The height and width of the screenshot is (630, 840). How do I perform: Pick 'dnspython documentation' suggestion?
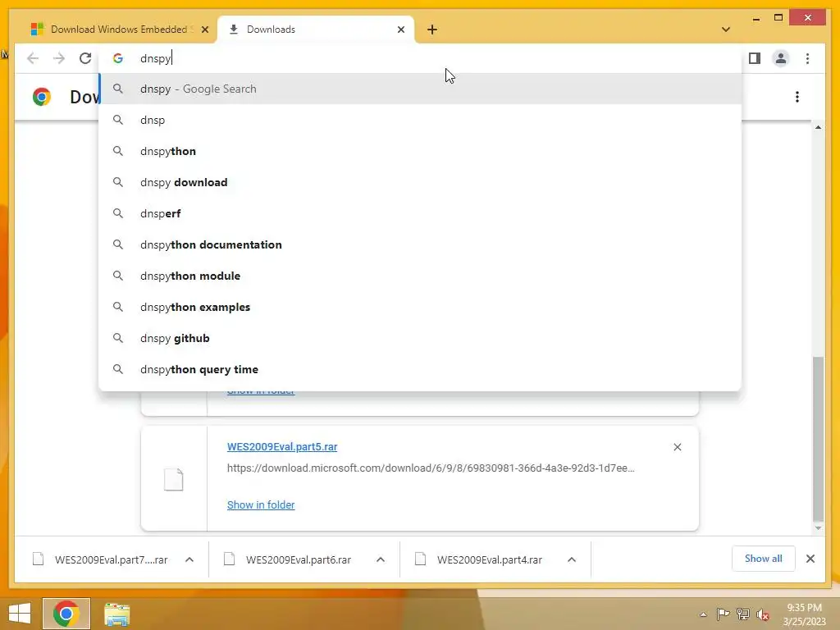(421, 244)
